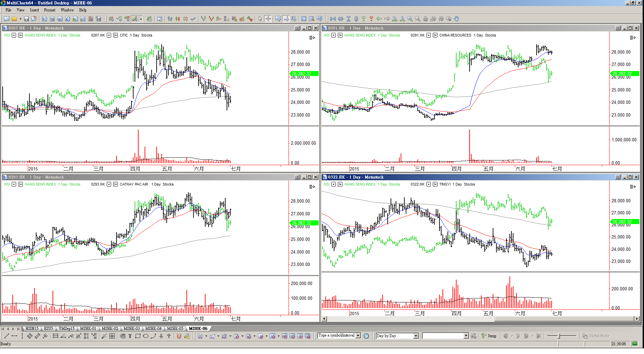Choose the candlestick chart style icon
Screen dimensions: 644x354
[x=178, y=19]
